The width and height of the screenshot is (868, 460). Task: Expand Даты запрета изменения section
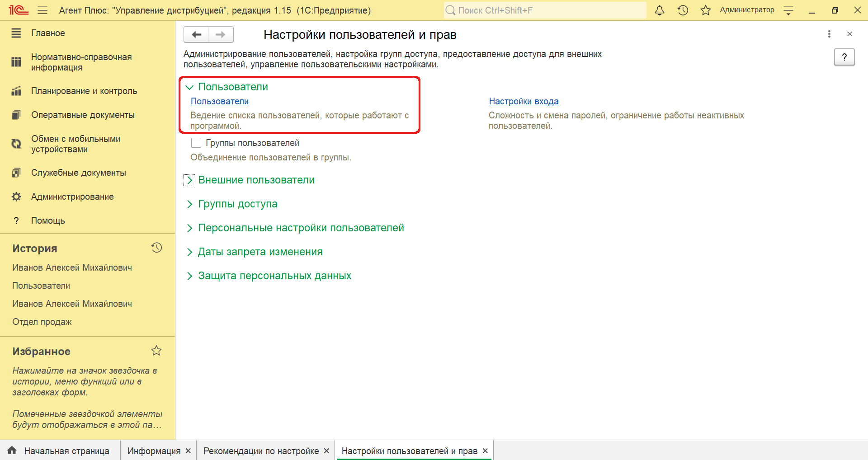[189, 252]
